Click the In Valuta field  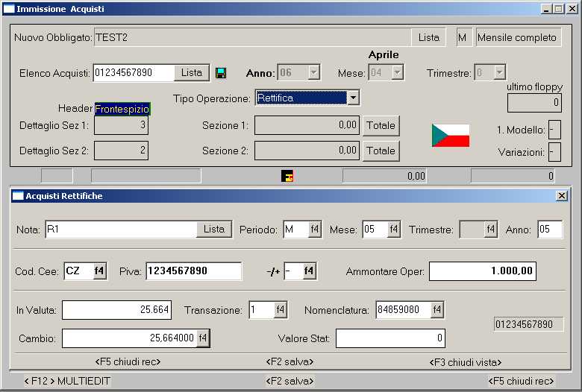[116, 310]
